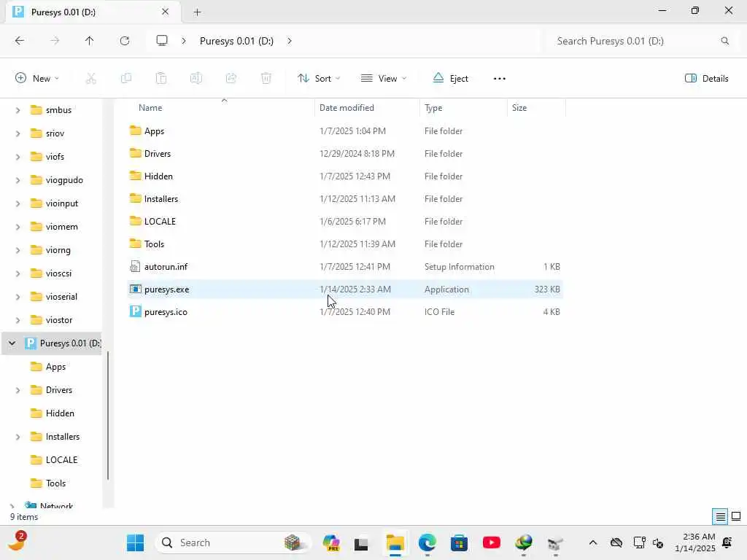The height and width of the screenshot is (560, 747).
Task: Select LOCALE folder in navigation tree
Action: [x=53, y=460]
